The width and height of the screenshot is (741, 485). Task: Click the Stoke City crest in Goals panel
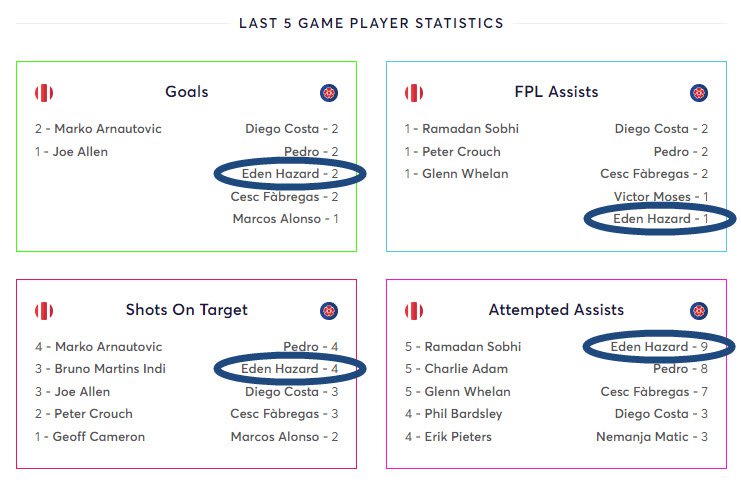[x=44, y=93]
